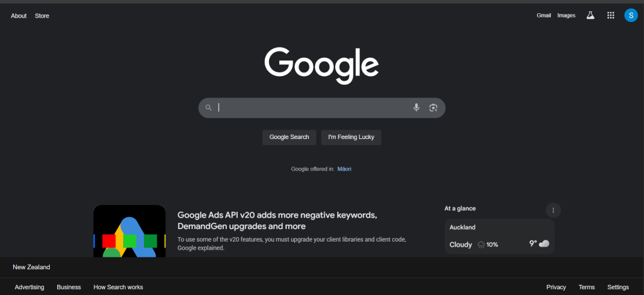Click the 10% precipitation value

(492, 245)
